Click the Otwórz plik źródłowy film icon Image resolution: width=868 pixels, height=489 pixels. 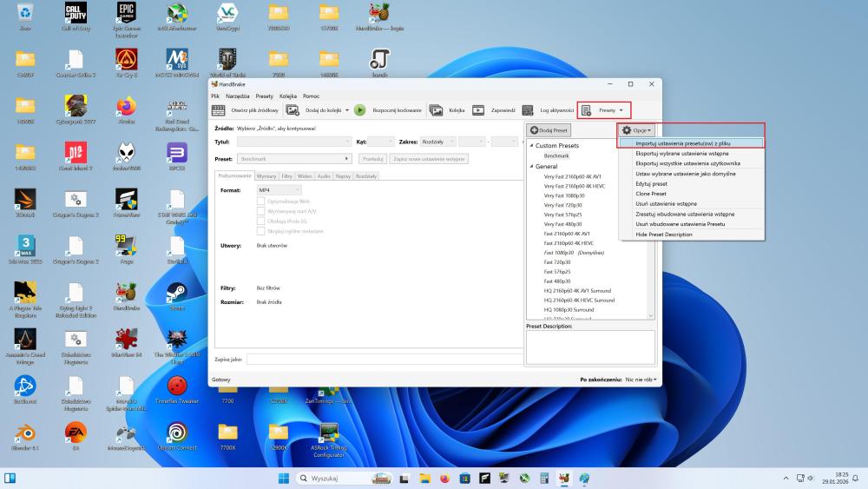pyautogui.click(x=218, y=111)
